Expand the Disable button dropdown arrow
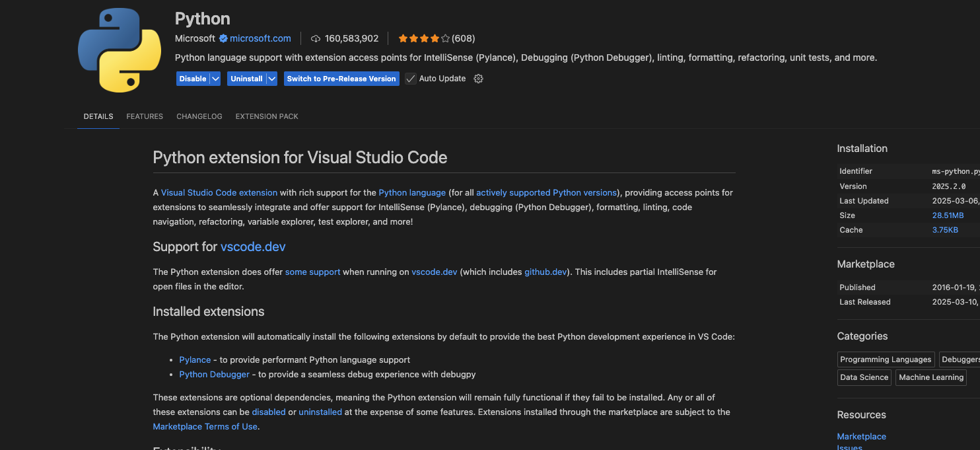Image resolution: width=980 pixels, height=450 pixels. 215,79
